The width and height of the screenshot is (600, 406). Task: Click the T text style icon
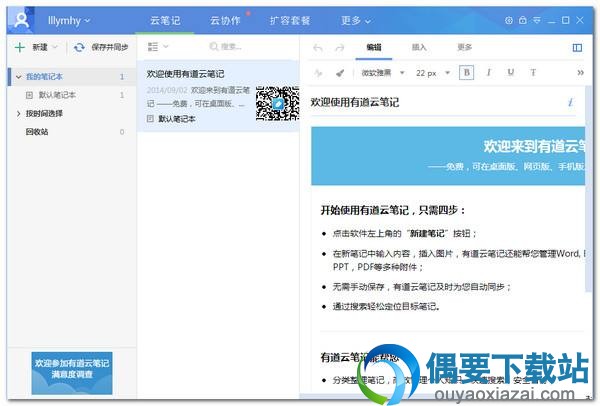click(533, 73)
